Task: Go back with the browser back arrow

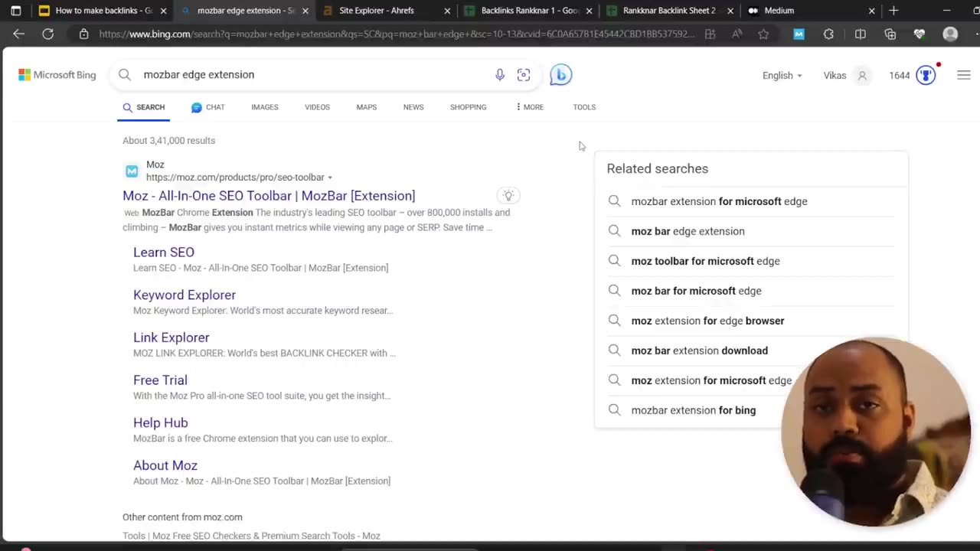Action: [19, 34]
